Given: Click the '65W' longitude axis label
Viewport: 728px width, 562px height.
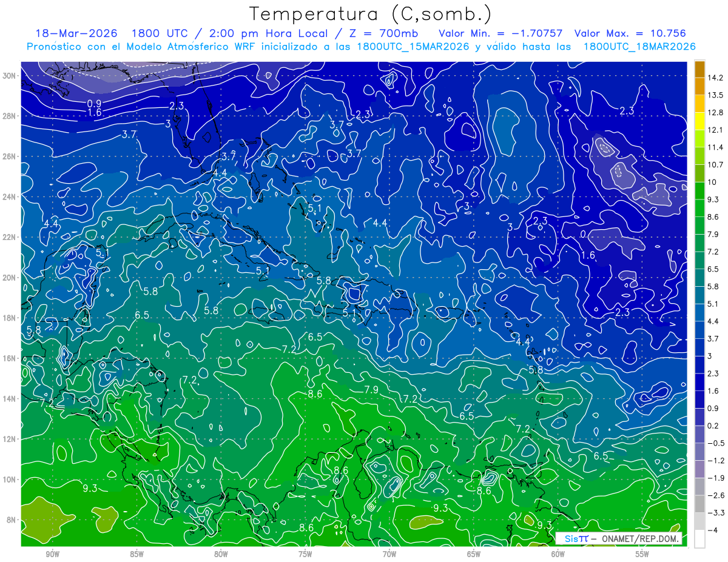Looking at the screenshot, I should [x=474, y=554].
